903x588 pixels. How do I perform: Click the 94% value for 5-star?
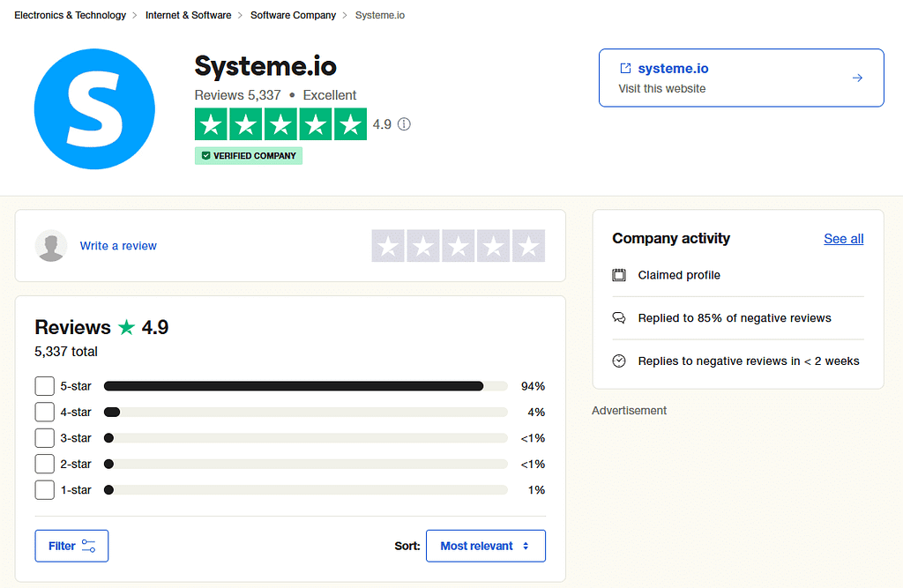pyautogui.click(x=533, y=386)
